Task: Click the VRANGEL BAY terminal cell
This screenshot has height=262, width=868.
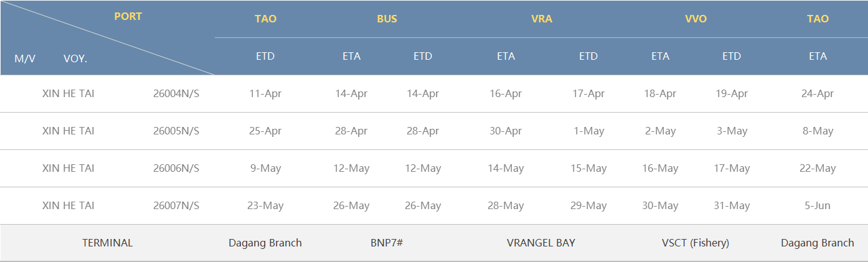Action: point(541,243)
